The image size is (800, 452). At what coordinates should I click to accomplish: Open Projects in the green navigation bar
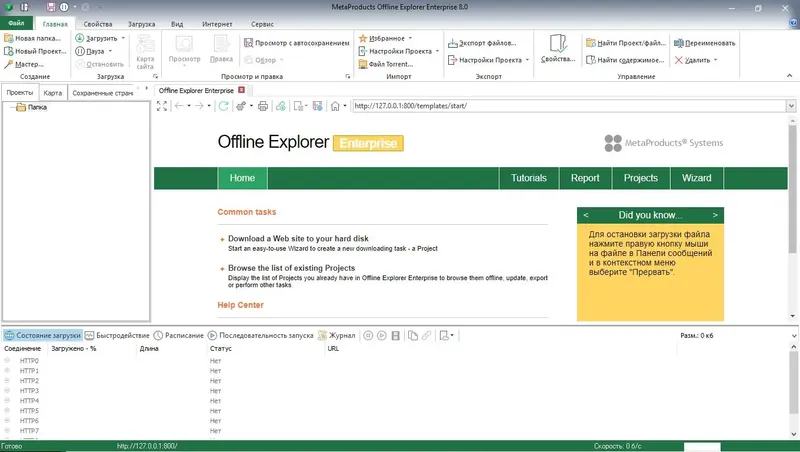pos(641,178)
